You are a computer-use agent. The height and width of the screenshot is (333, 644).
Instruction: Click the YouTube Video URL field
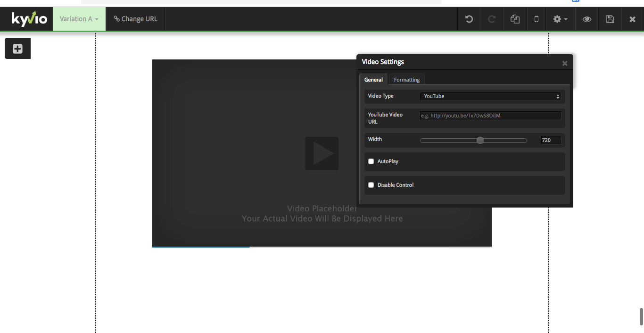point(490,116)
